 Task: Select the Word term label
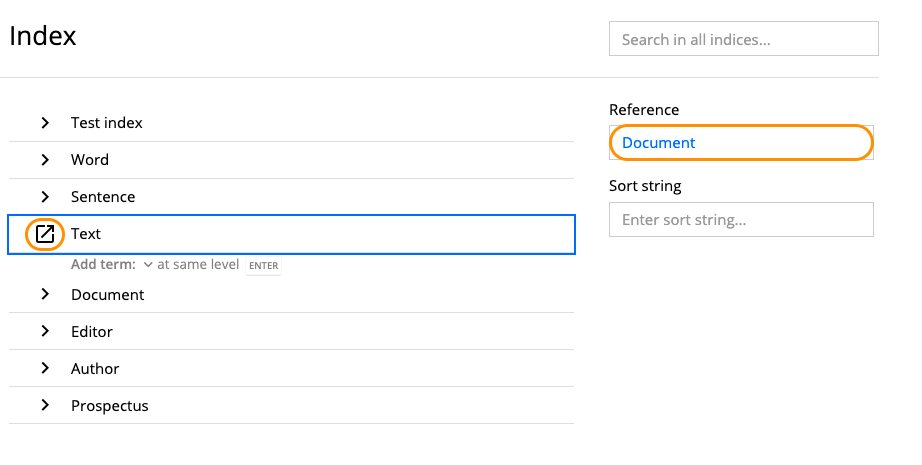[x=90, y=160]
